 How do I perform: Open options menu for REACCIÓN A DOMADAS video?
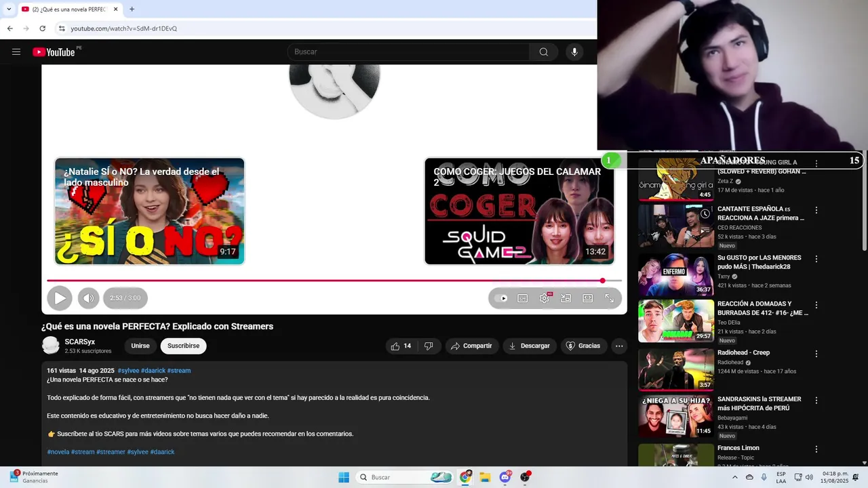click(x=816, y=305)
